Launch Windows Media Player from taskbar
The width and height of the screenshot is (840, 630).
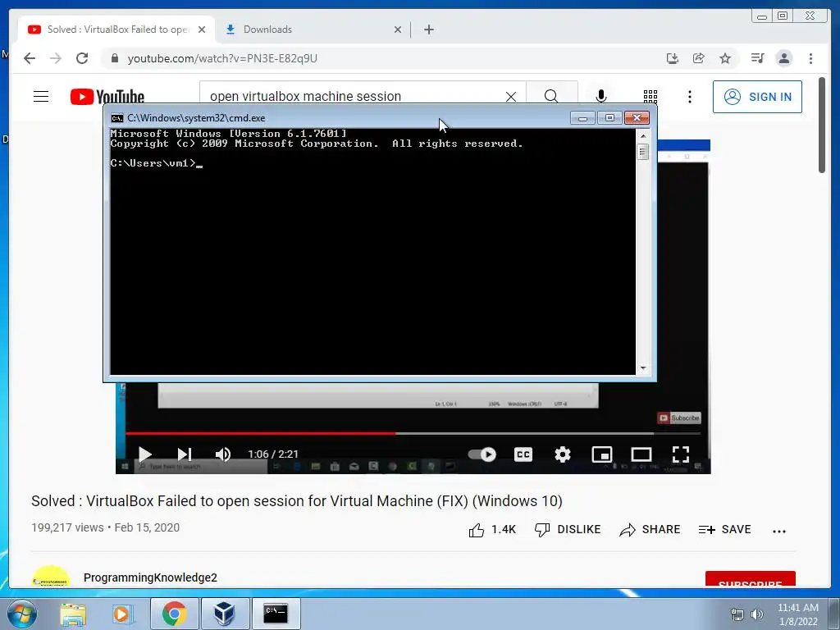122,614
